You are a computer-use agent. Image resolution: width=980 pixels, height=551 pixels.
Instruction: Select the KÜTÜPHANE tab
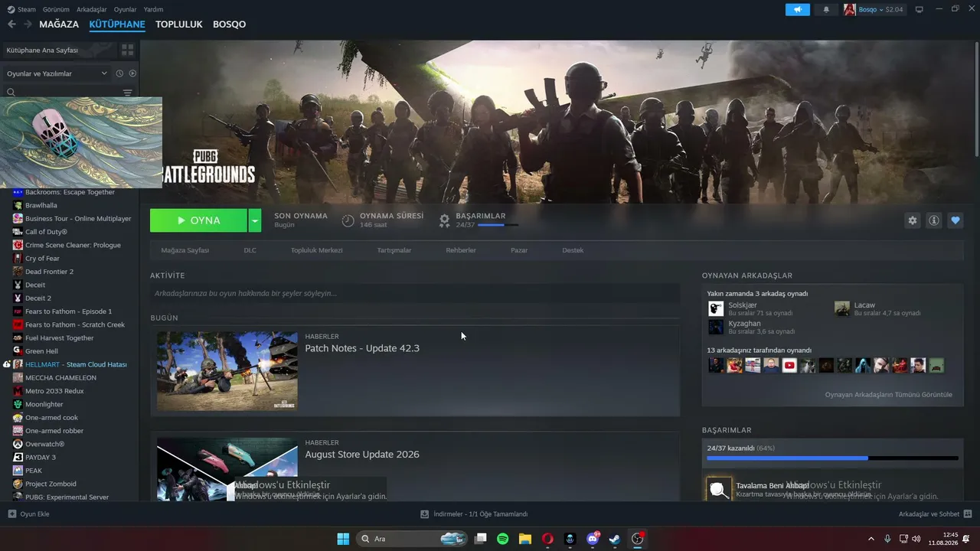coord(117,24)
